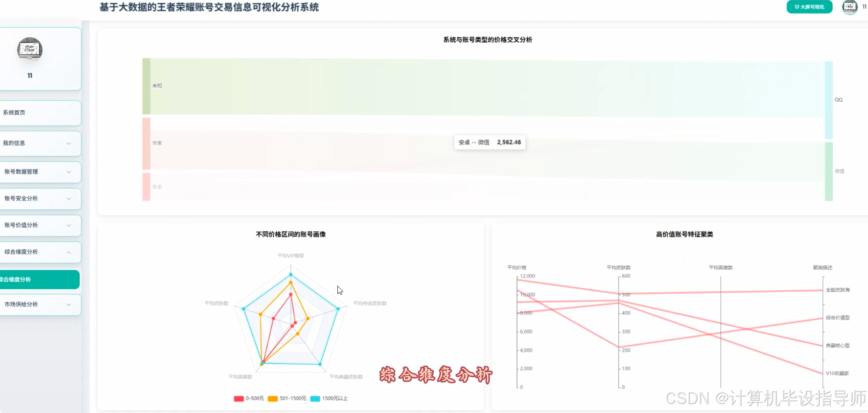Click the sidebar logo image above the username
The height and width of the screenshot is (413, 868).
[x=29, y=49]
